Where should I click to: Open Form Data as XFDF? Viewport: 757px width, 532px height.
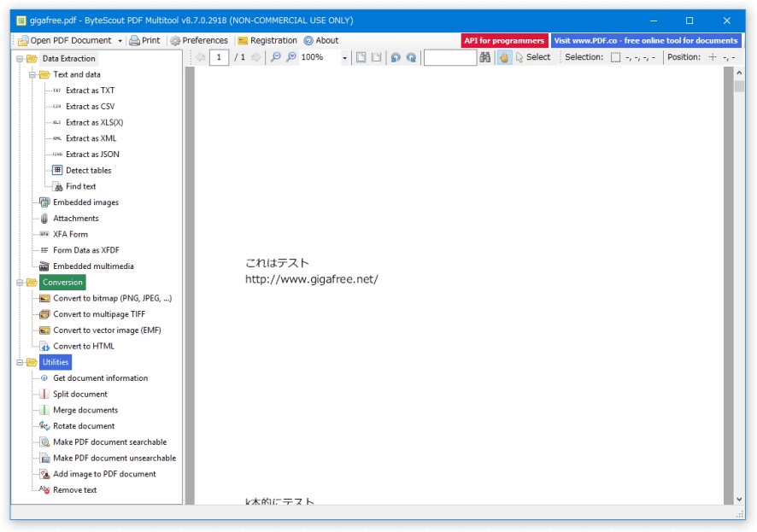[x=86, y=250]
